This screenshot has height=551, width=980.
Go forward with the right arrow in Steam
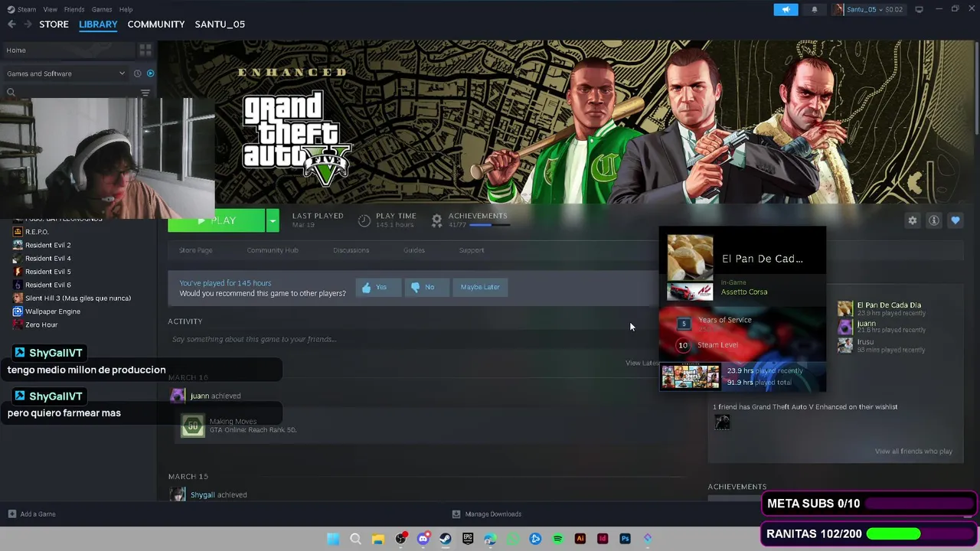coord(28,24)
